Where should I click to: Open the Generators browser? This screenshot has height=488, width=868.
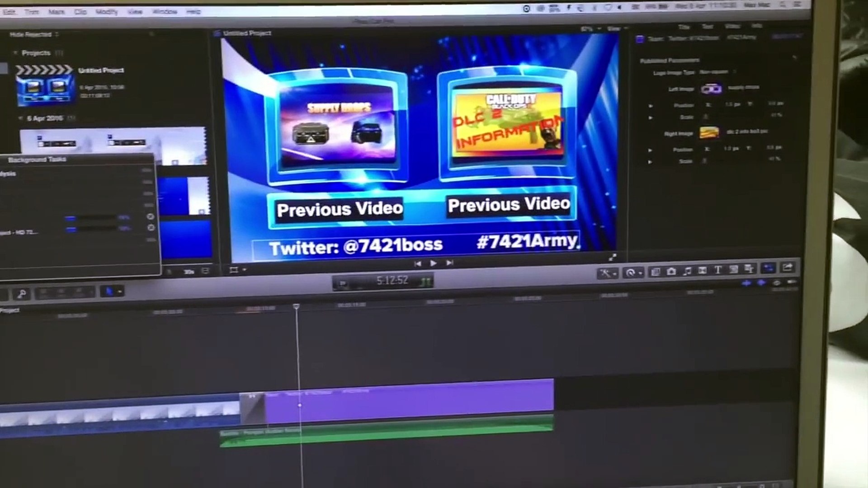734,269
